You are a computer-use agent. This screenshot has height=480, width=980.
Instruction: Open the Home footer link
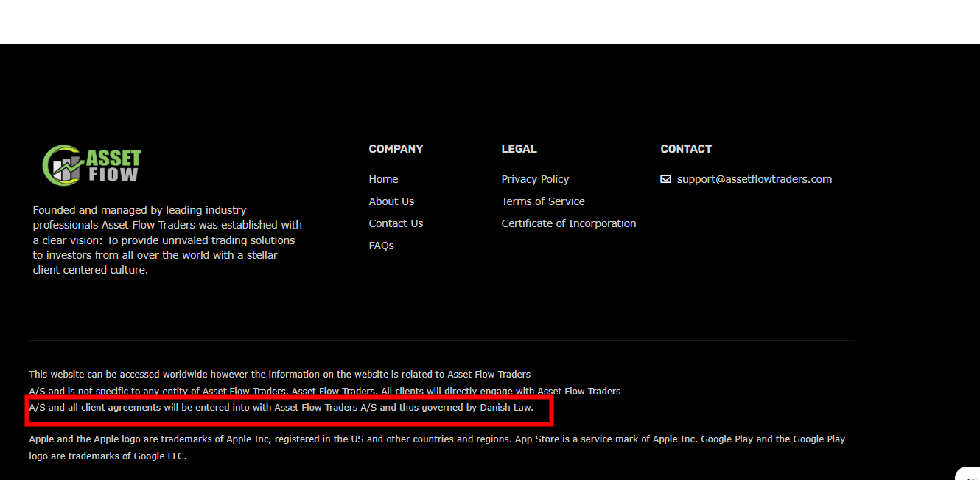(383, 179)
